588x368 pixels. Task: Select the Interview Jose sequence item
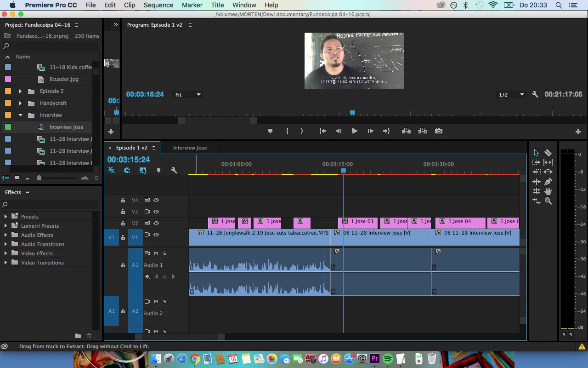point(66,127)
